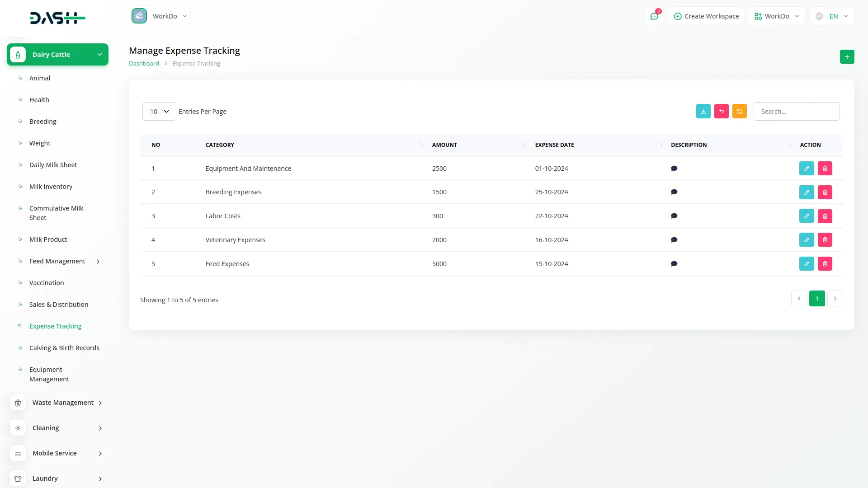The height and width of the screenshot is (488, 868).
Task: Click the Create Workspace button
Action: (706, 17)
